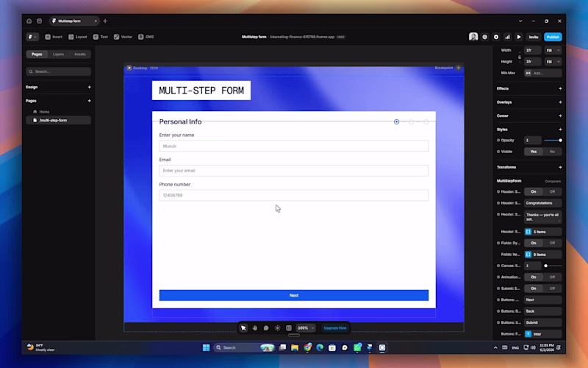Click the blue Next button in form
Screen dimensions: 588x368
pyautogui.click(x=293, y=295)
